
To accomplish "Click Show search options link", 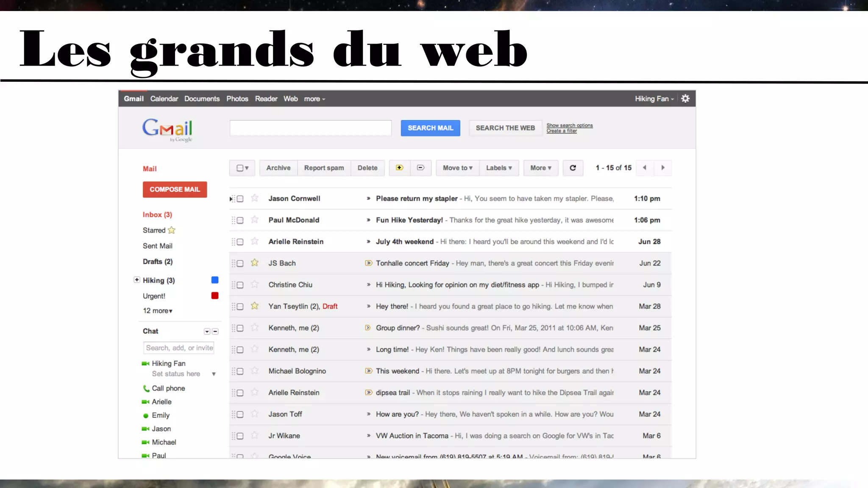I will 570,125.
